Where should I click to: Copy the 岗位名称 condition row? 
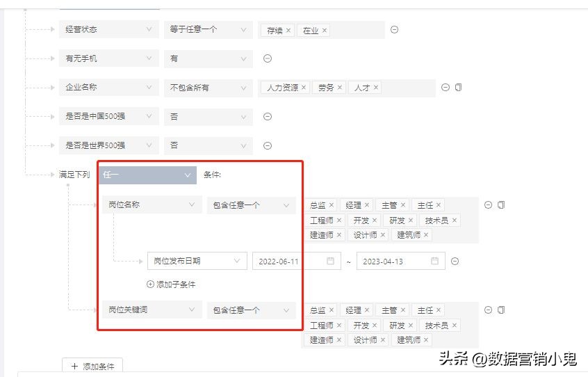pos(501,204)
